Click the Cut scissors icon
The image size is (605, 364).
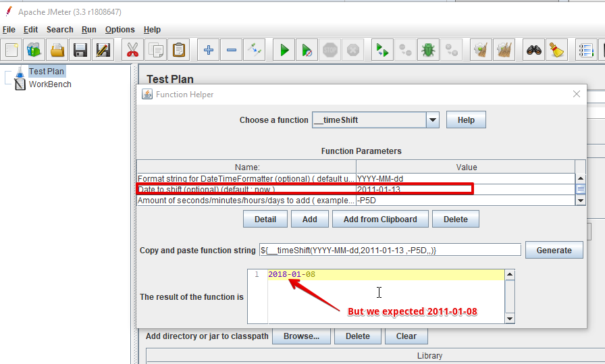132,50
